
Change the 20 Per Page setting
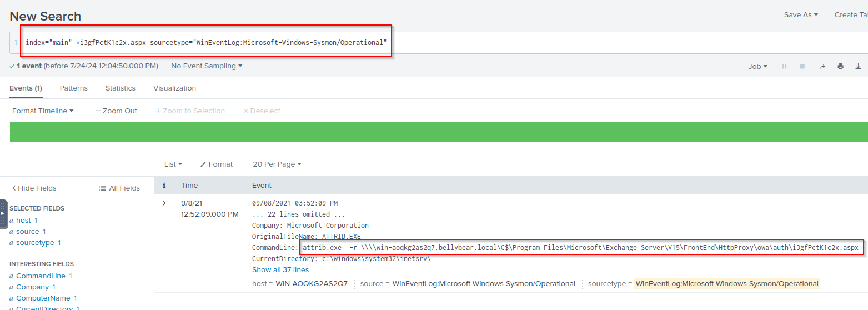277,164
